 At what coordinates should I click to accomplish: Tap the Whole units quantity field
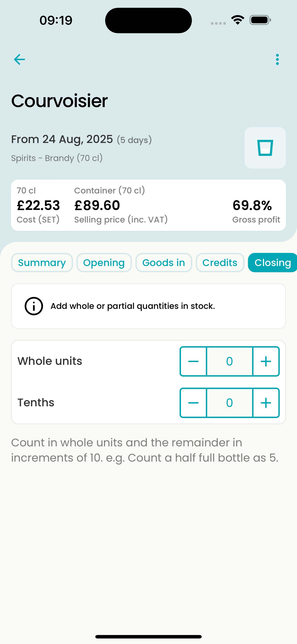click(x=230, y=361)
